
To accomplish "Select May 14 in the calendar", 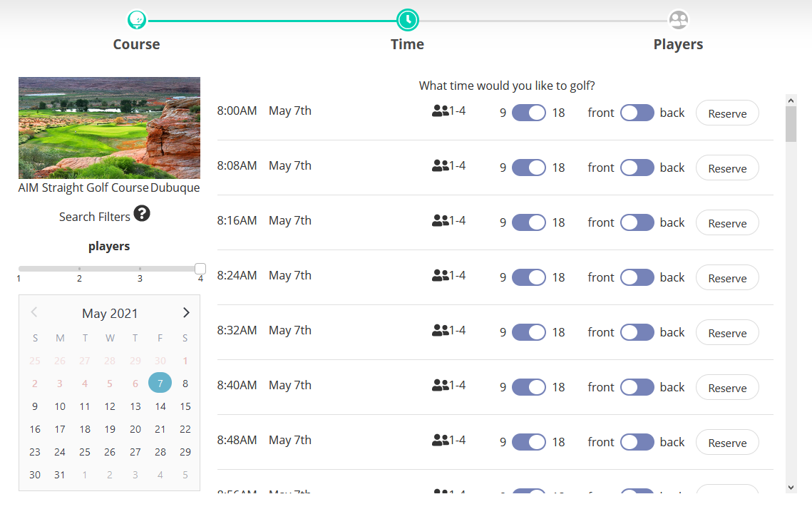I will [x=160, y=406].
